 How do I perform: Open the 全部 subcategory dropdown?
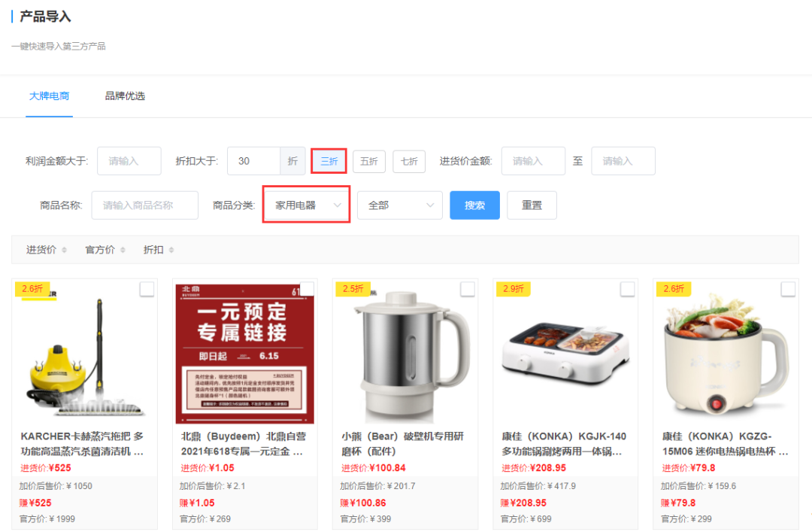tap(400, 205)
